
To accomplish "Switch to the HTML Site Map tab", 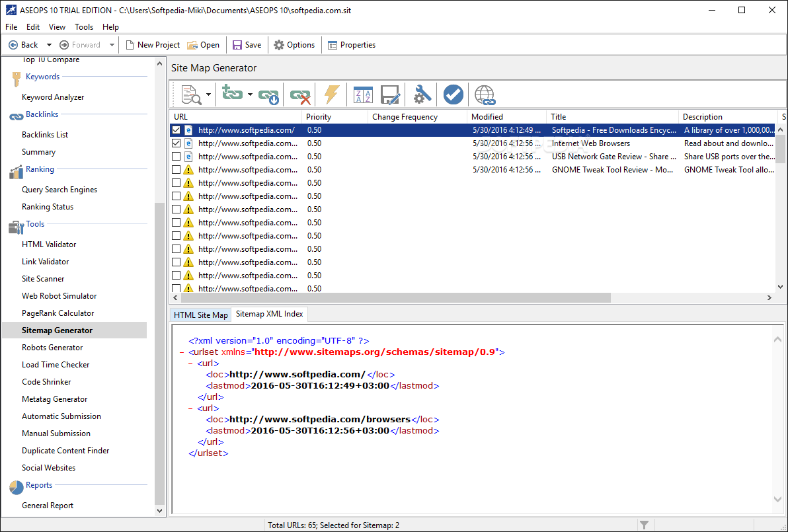I will (200, 315).
